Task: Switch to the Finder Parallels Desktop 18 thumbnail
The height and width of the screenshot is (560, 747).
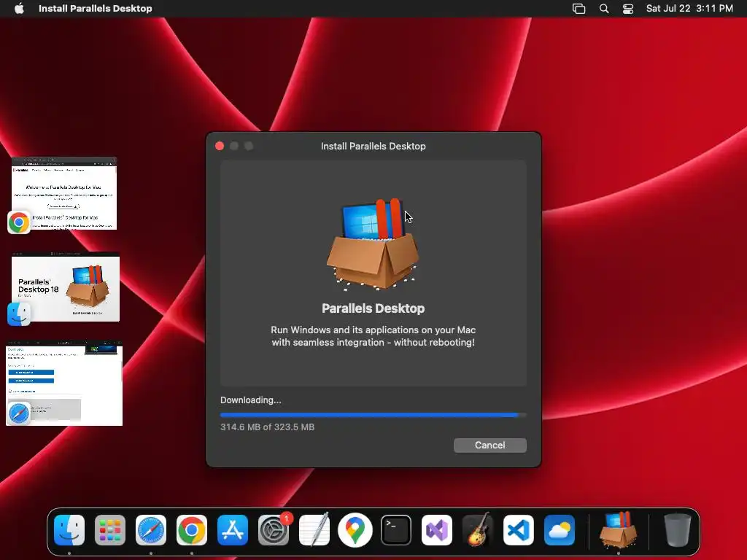Action: coord(65,287)
